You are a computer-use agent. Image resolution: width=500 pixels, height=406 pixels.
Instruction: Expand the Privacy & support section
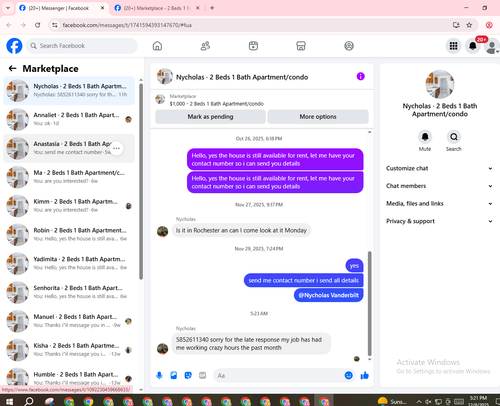click(439, 221)
